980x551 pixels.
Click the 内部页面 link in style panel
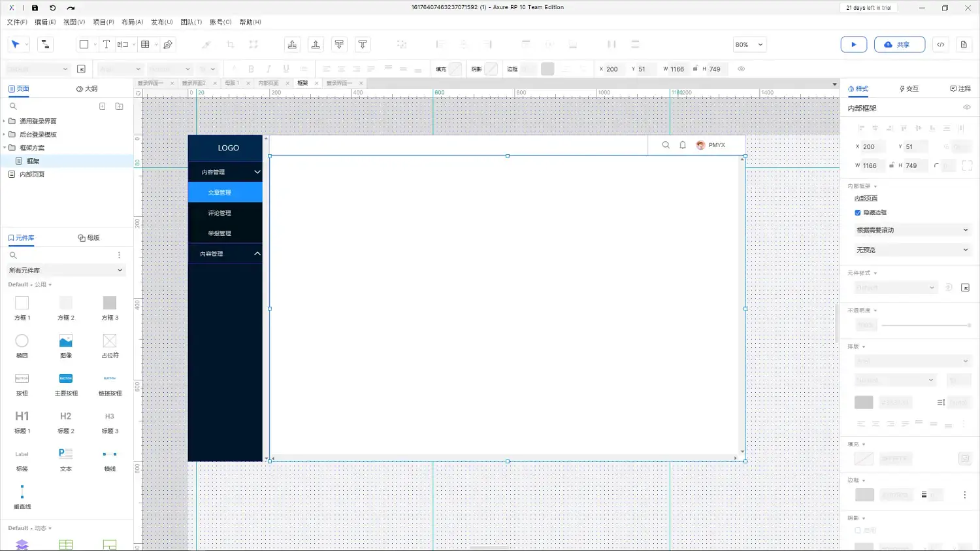866,199
